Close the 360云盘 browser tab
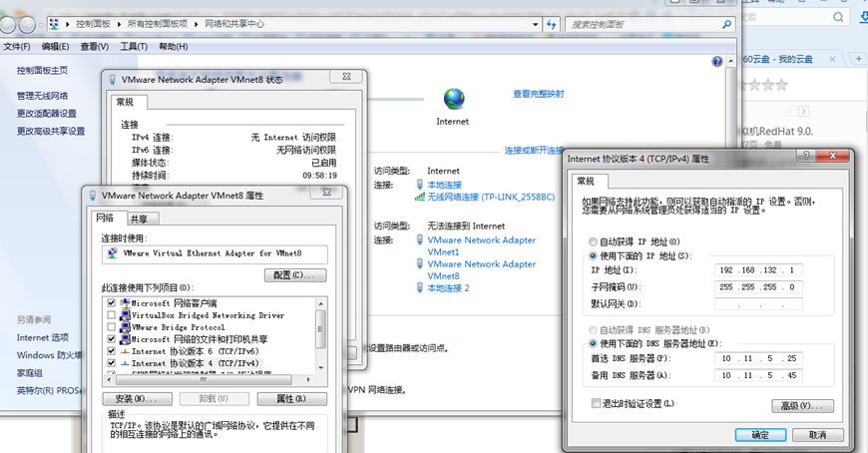This screenshot has width=868, height=453. [x=832, y=59]
